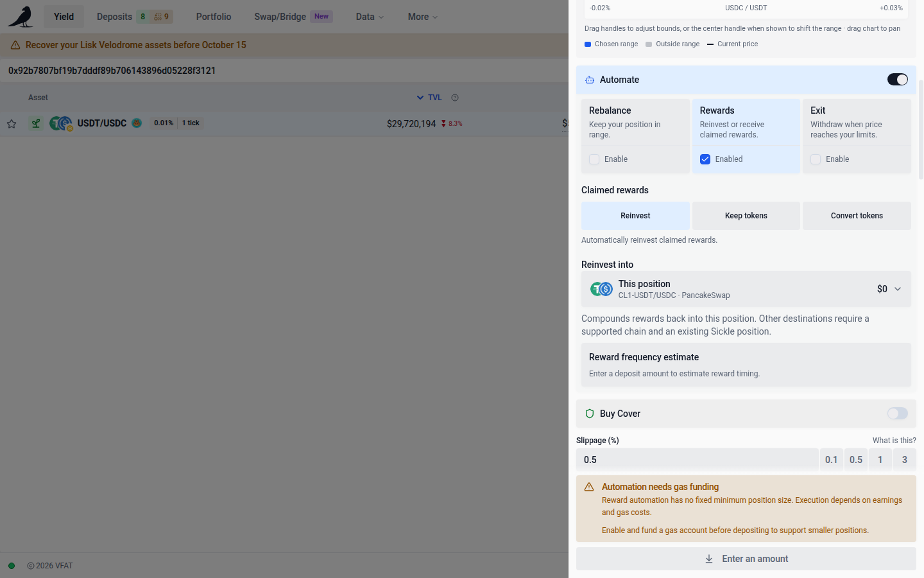Click the badge icon beside USDT/USDC name

[137, 123]
